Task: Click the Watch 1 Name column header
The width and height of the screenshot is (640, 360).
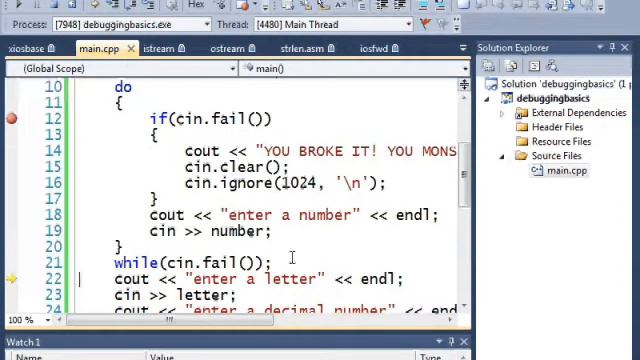Action: tap(79, 356)
